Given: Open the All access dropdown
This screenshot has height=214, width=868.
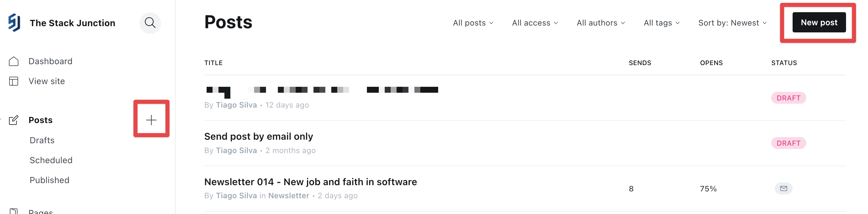Looking at the screenshot, I should (535, 23).
